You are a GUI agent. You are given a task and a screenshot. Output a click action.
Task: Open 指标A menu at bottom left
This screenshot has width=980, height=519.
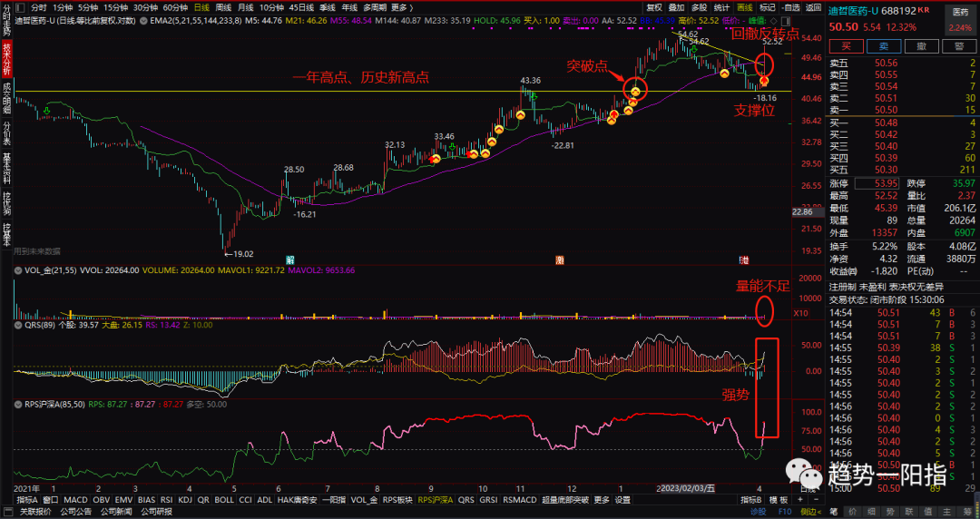(27, 500)
